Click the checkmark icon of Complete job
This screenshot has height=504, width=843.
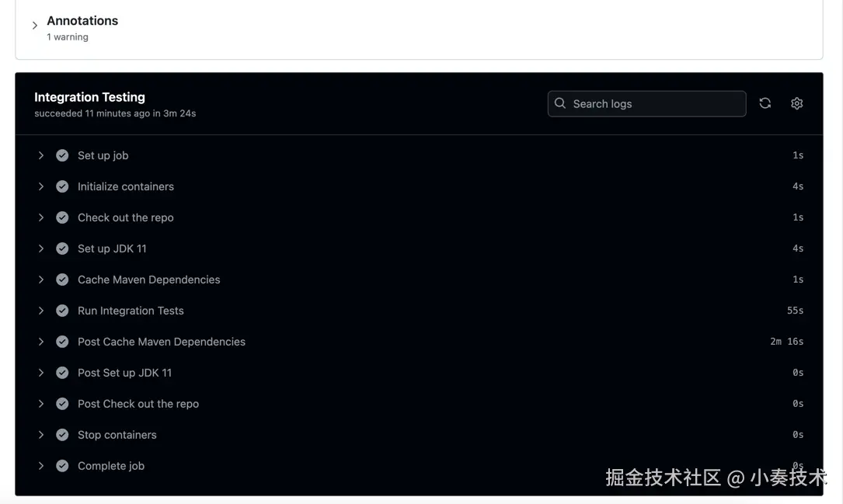pyautogui.click(x=62, y=466)
